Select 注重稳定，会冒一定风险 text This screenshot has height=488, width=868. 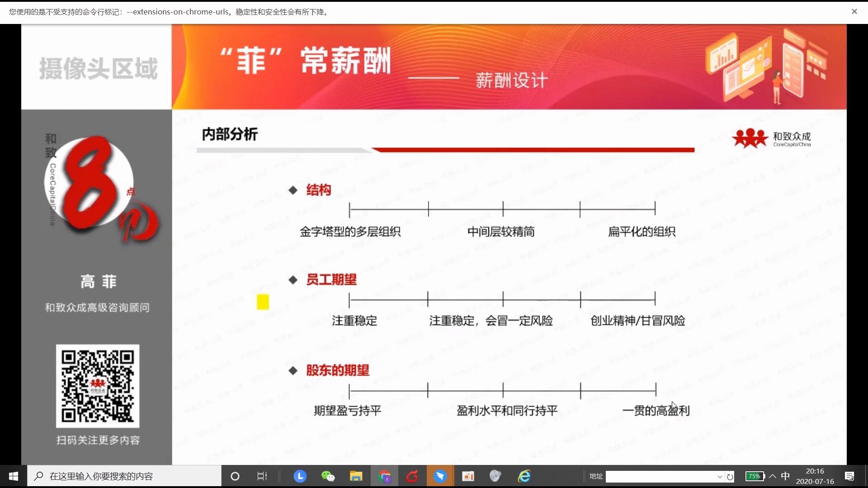click(491, 321)
